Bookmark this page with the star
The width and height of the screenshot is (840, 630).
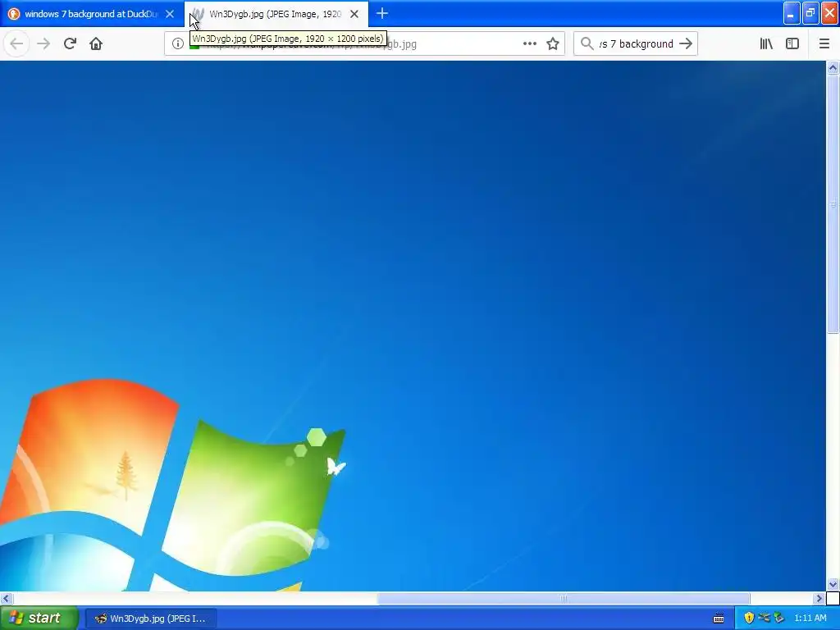click(x=553, y=44)
